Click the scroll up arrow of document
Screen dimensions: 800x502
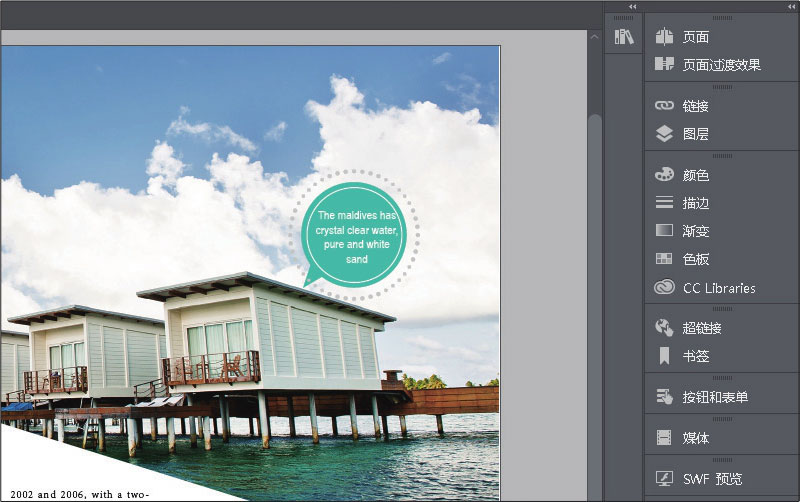pyautogui.click(x=594, y=37)
